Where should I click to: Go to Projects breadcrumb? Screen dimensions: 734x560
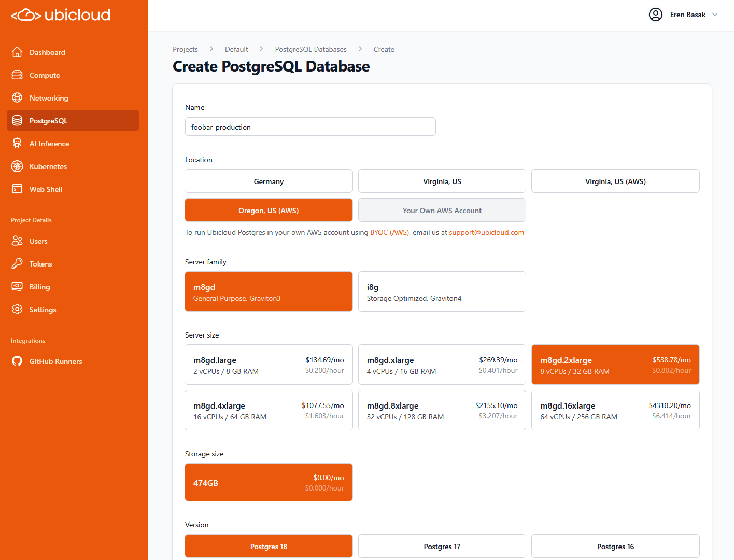point(185,49)
